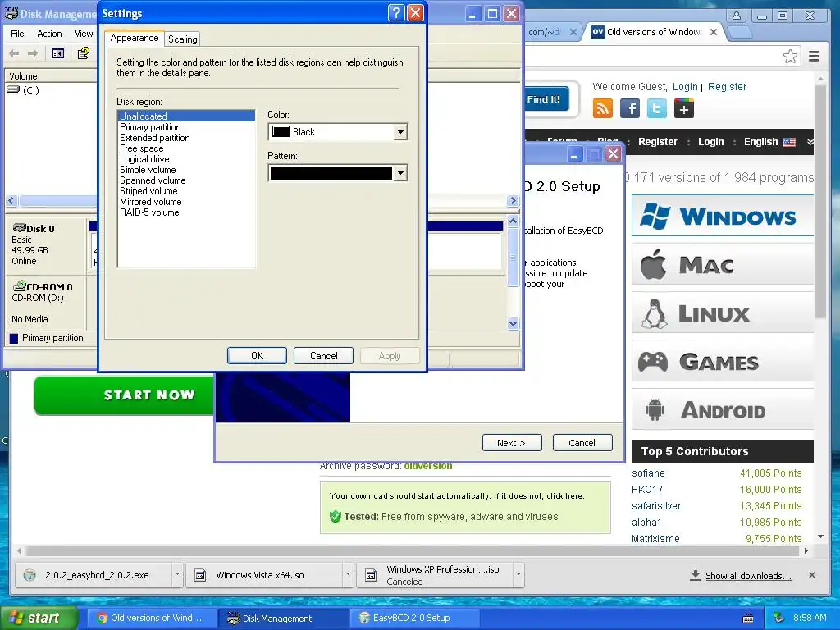Image resolution: width=840 pixels, height=630 pixels.
Task: Click the Start button on taskbar
Action: click(38, 618)
